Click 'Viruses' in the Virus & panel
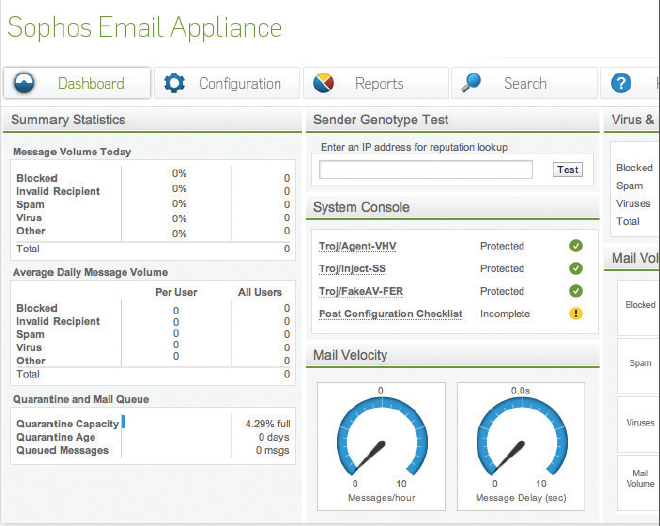 click(633, 204)
